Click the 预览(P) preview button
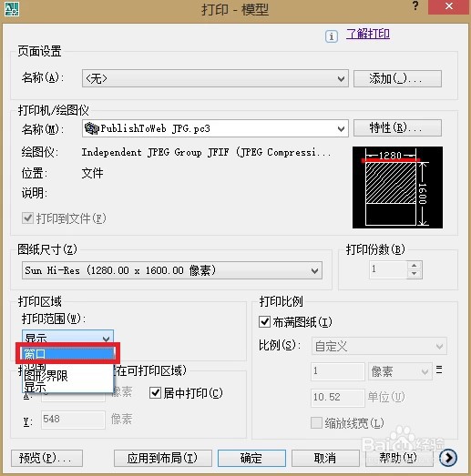 click(46, 458)
